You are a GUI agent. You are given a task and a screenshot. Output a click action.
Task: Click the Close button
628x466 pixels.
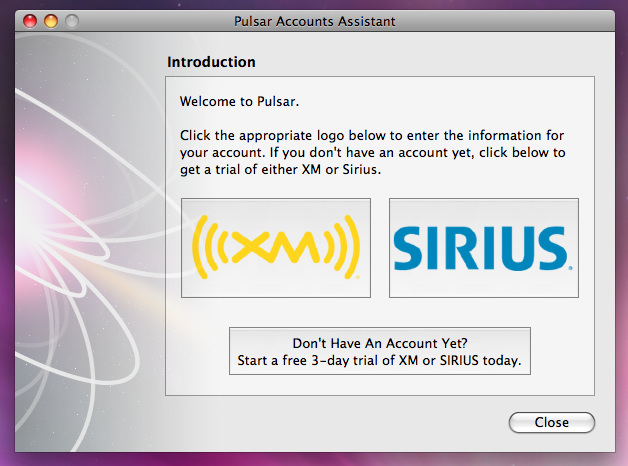pos(552,422)
